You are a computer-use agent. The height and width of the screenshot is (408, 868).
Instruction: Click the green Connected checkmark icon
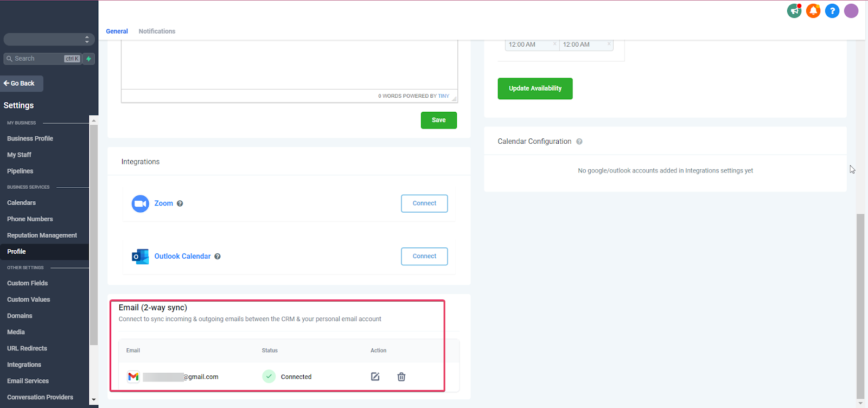pyautogui.click(x=269, y=376)
